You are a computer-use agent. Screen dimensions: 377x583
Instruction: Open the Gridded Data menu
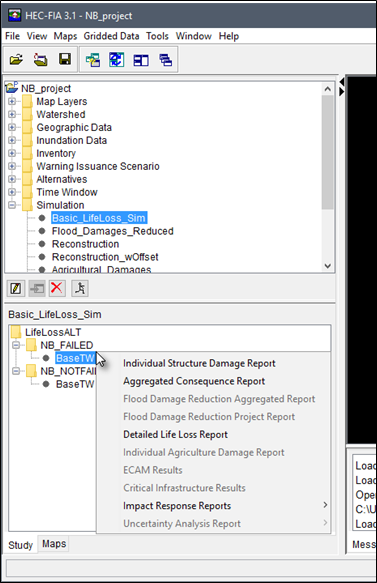click(x=111, y=36)
